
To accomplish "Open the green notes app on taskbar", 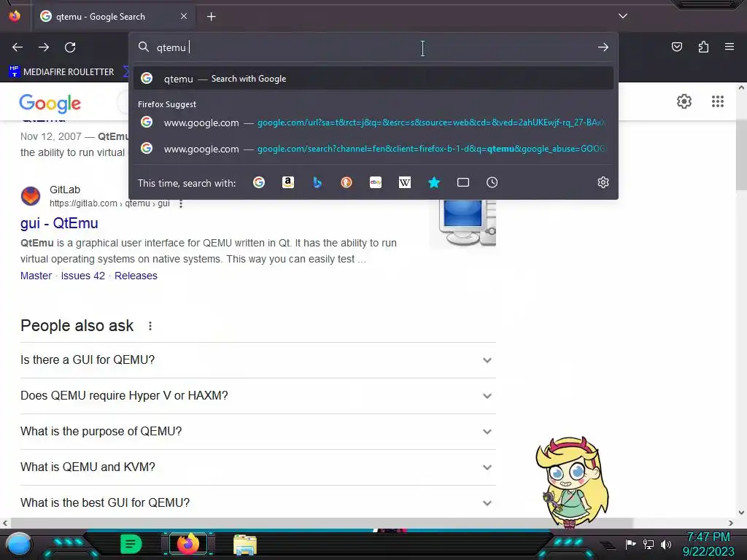I will point(131,544).
